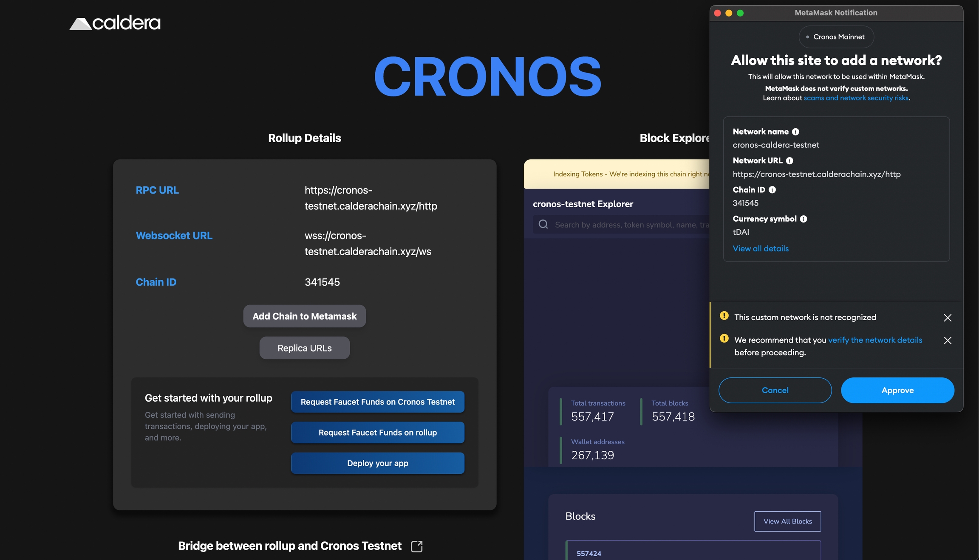The width and height of the screenshot is (979, 560).
Task: Dismiss the custom network not recognized warning
Action: click(948, 318)
